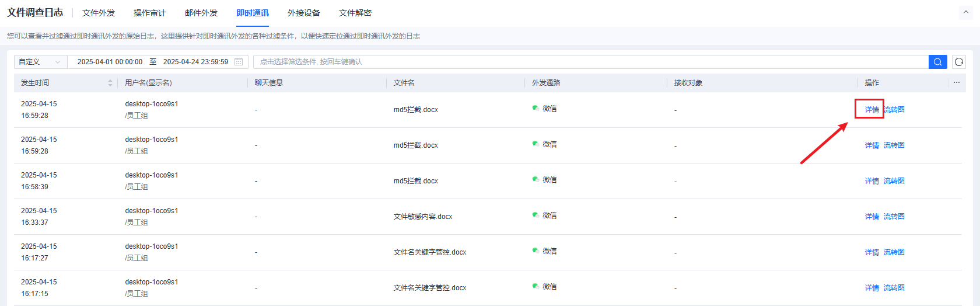The height and width of the screenshot is (306, 980).
Task: Click the WeChat icon in the first row
Action: click(x=535, y=108)
